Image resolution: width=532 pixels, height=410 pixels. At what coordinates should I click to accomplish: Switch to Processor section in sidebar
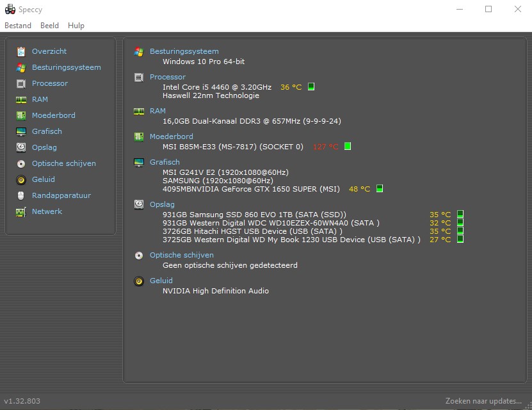click(50, 83)
